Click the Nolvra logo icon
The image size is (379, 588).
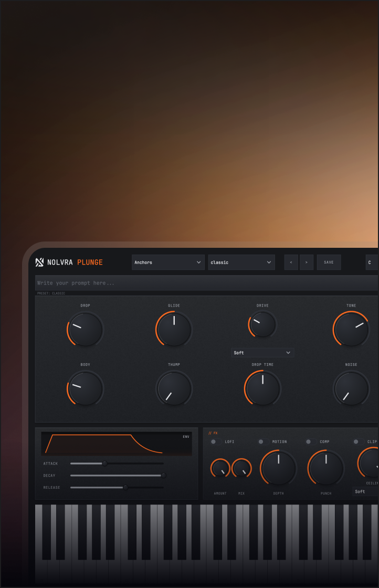tap(39, 262)
